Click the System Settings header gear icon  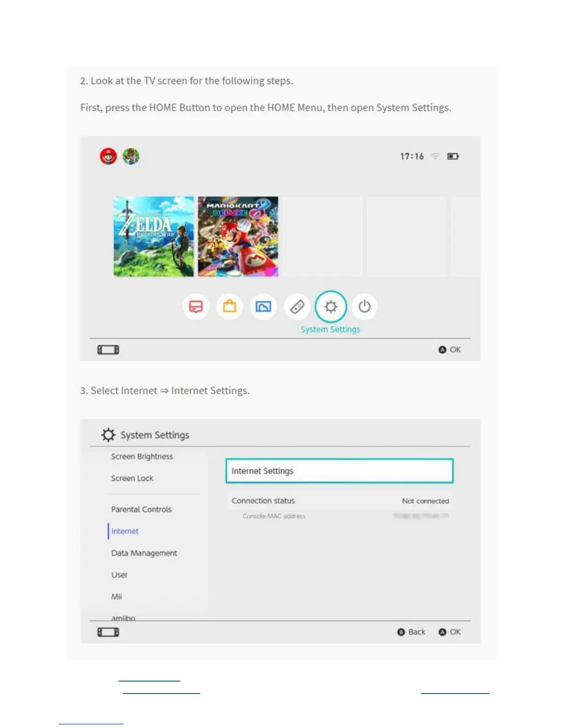(108, 435)
